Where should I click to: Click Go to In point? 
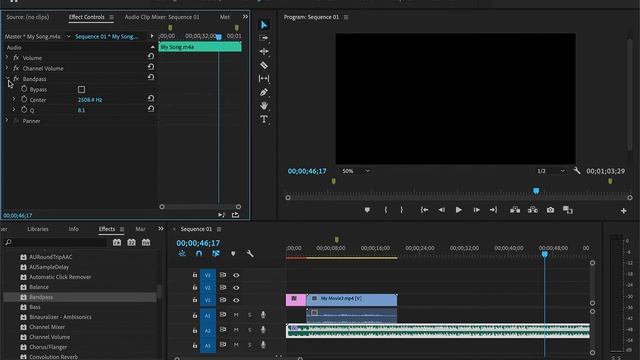click(424, 210)
